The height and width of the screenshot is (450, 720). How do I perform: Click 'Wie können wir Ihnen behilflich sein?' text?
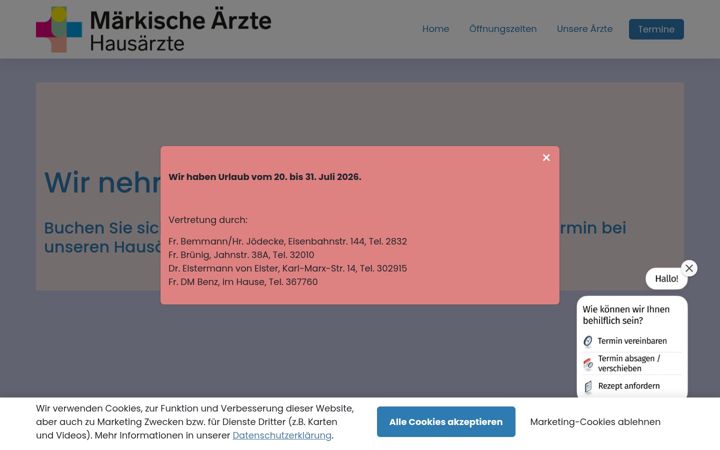[626, 315]
